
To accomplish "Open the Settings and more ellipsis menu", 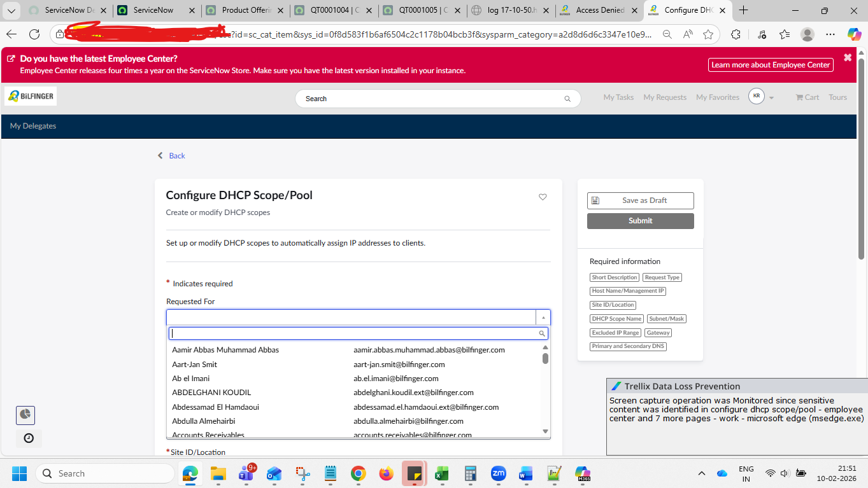I will coord(830,34).
